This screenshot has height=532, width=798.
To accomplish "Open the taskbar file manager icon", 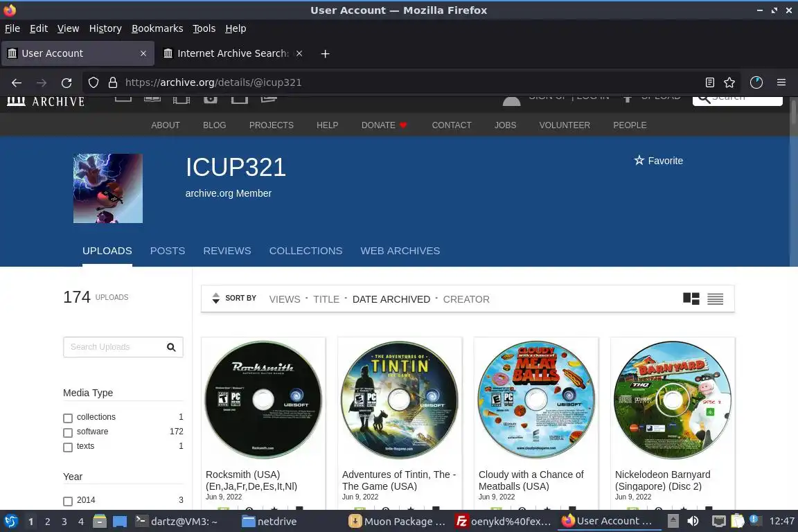I will point(100,522).
